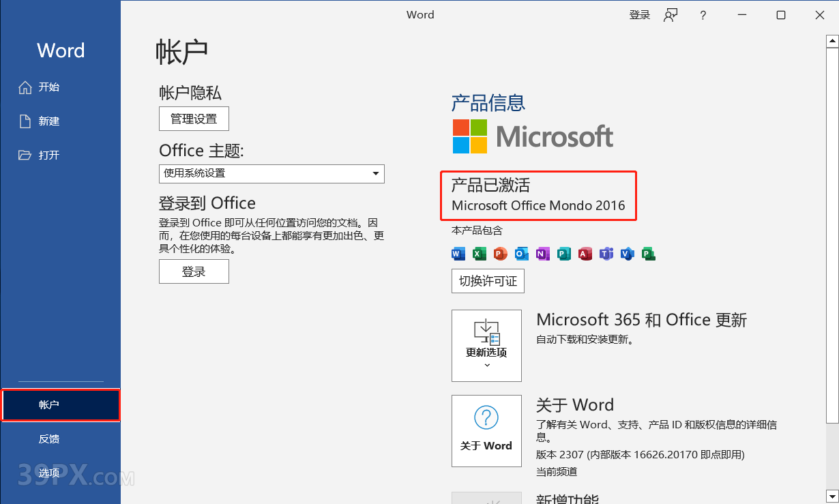Click the 关于 Word button
This screenshot has height=504, width=839.
pyautogui.click(x=486, y=431)
